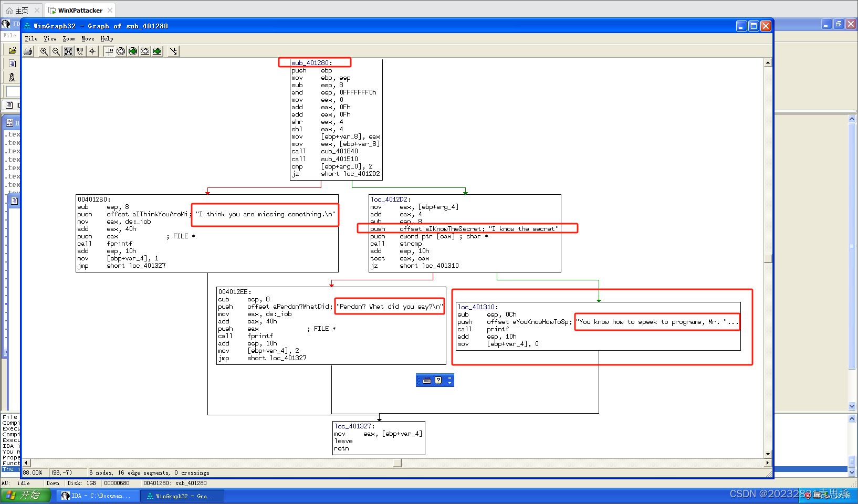The image size is (858, 504).
Task: Click the 'call strcmp' instruction line
Action: click(x=396, y=244)
